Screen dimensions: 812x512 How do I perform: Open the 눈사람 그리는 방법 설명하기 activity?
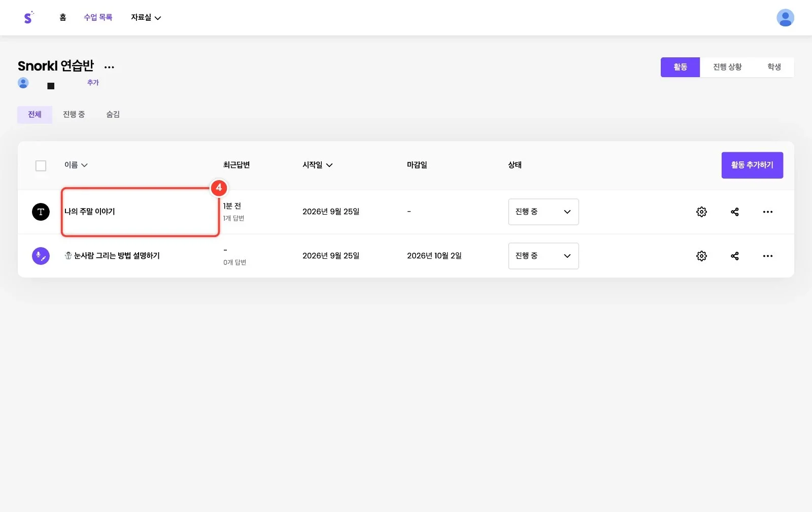pos(112,256)
